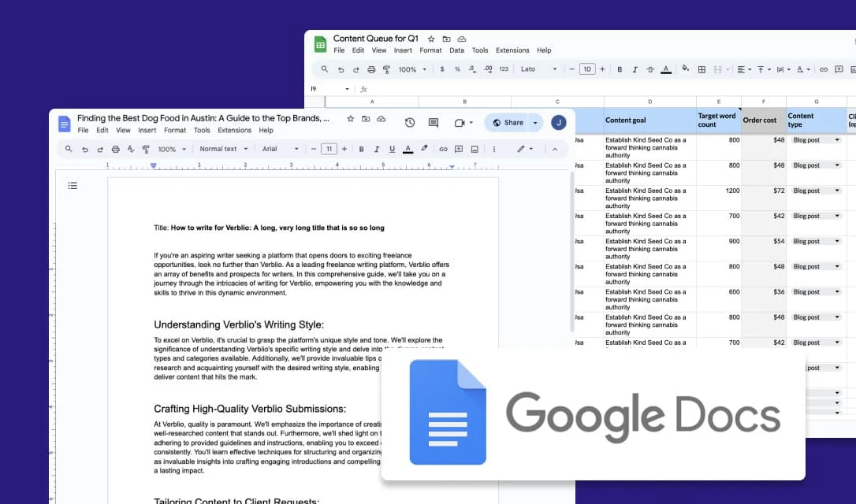This screenshot has width=856, height=504.
Task: Click the Sheets home icon
Action: coord(321,44)
